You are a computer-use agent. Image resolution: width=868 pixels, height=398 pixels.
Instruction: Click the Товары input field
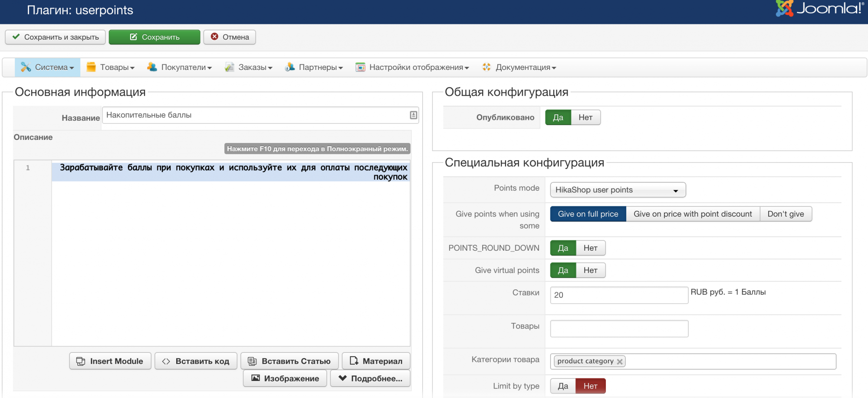tap(619, 328)
